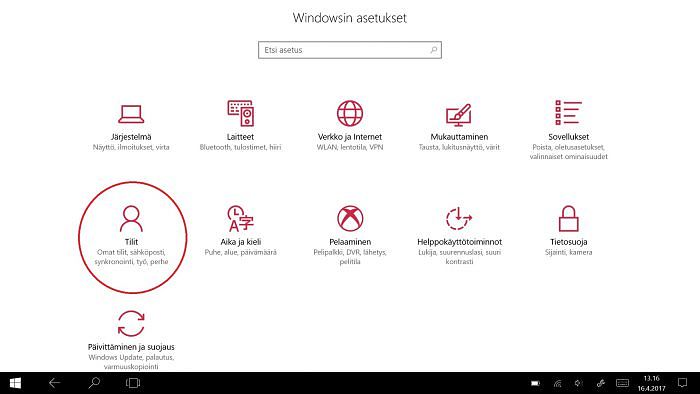Click the Järjestelmä label
Image resolution: width=700 pixels, height=394 pixels.
[131, 137]
